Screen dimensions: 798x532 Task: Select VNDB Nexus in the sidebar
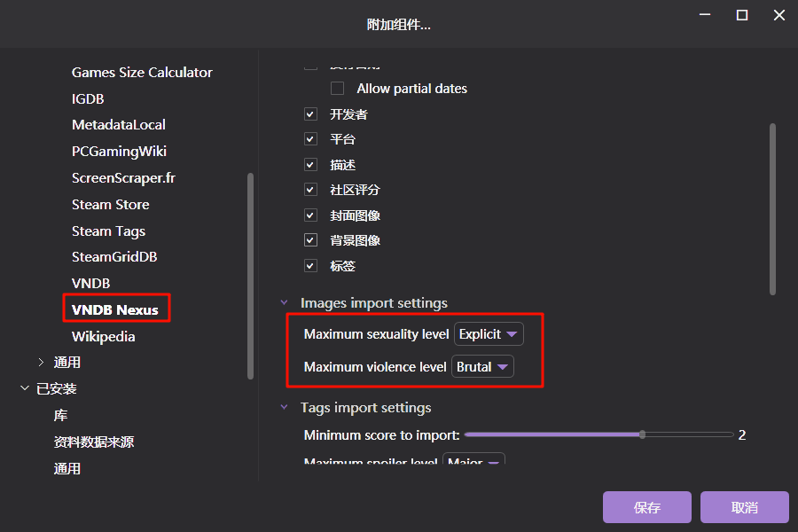point(115,309)
